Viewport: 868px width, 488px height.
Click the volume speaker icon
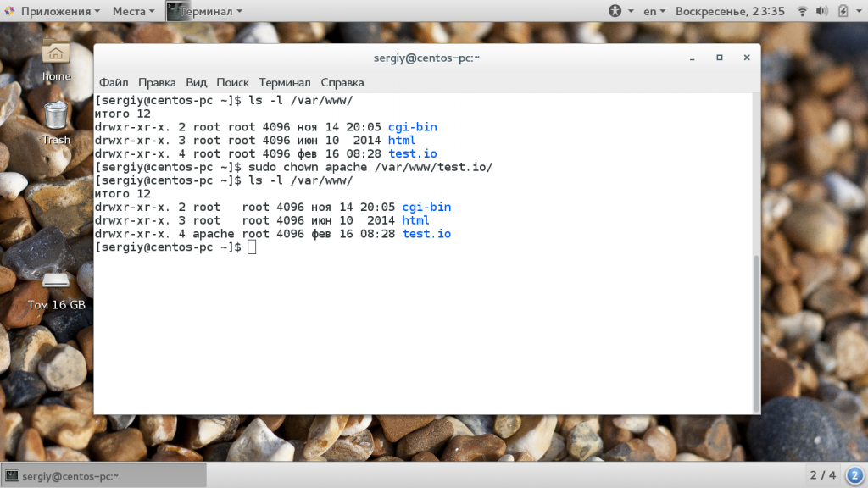pyautogui.click(x=822, y=11)
